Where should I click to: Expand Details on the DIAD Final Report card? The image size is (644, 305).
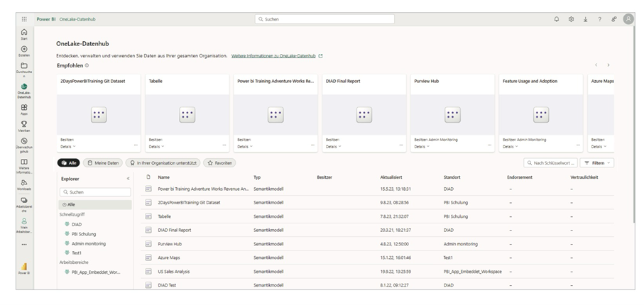coord(334,147)
